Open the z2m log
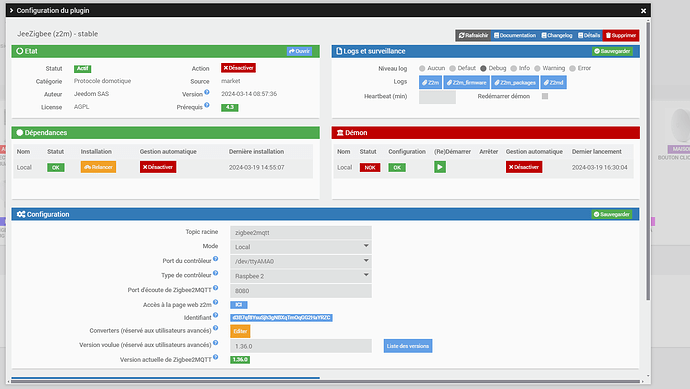Viewport: 690px width, 389px height. point(430,82)
